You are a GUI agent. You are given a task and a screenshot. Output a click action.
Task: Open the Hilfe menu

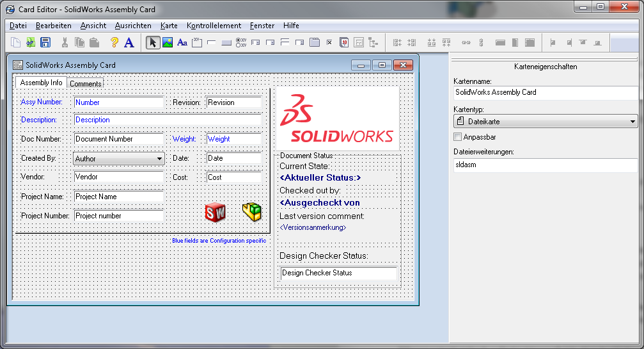(x=291, y=26)
